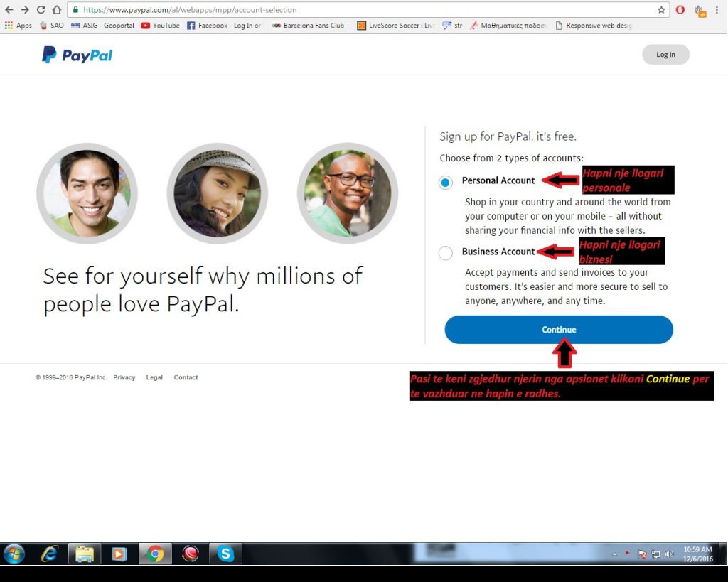Image resolution: width=728 pixels, height=582 pixels.
Task: Bookmark this page with the star icon
Action: (661, 10)
